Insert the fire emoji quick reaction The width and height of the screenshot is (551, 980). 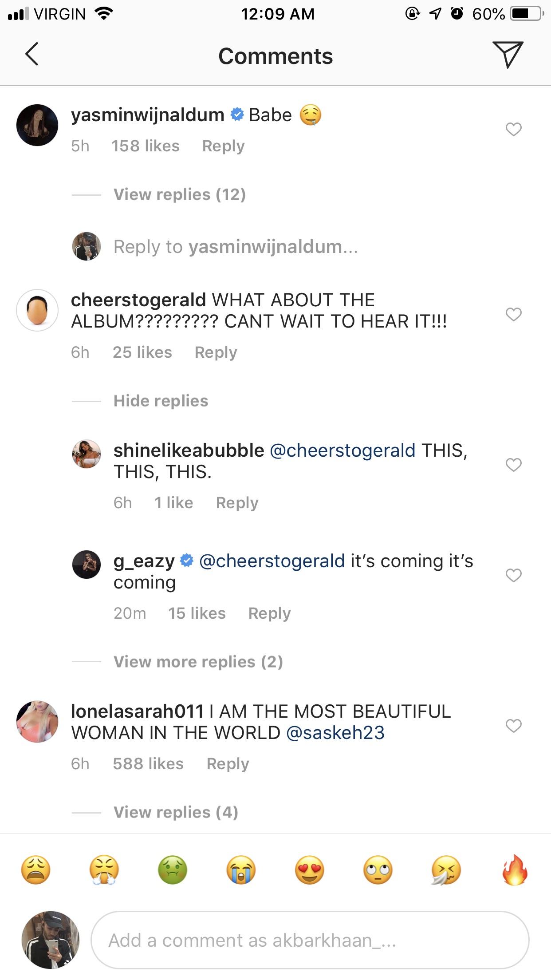(515, 871)
